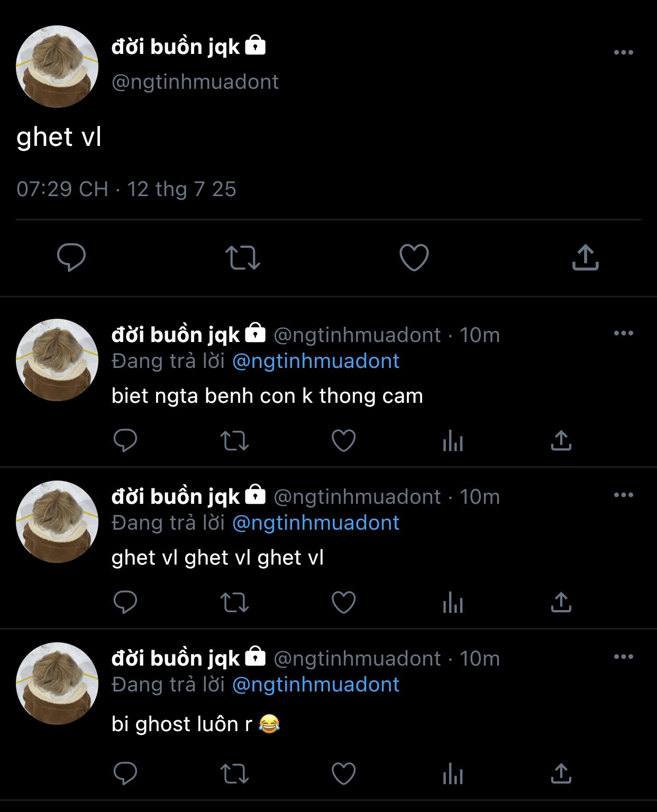Image resolution: width=657 pixels, height=812 pixels.
Task: View analytics for "biet ngta benh" reply
Action: click(x=453, y=440)
